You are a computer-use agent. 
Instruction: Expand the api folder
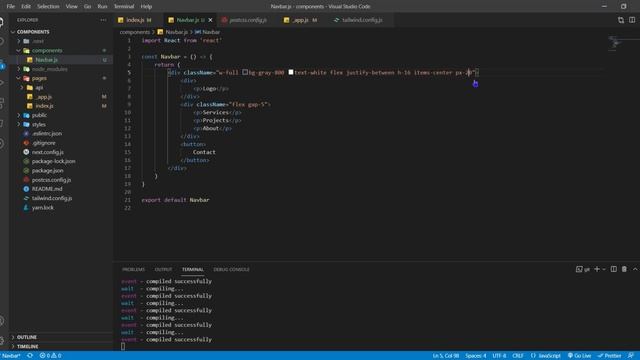click(x=39, y=88)
